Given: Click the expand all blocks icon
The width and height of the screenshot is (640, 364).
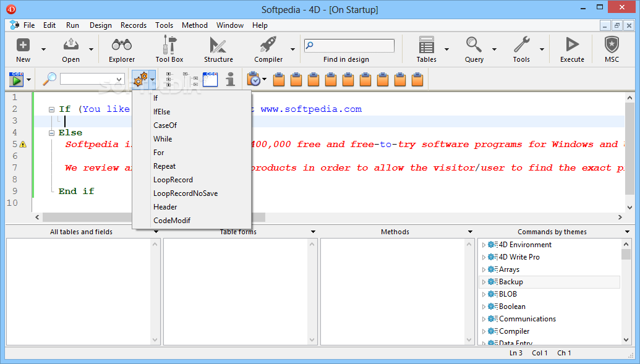Looking at the screenshot, I should (169, 79).
